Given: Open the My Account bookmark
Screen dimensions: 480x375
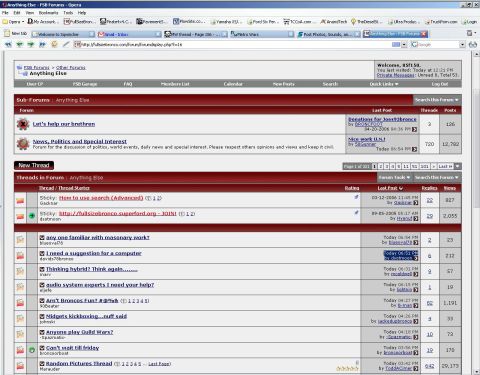Looking at the screenshot, I should [x=43, y=22].
